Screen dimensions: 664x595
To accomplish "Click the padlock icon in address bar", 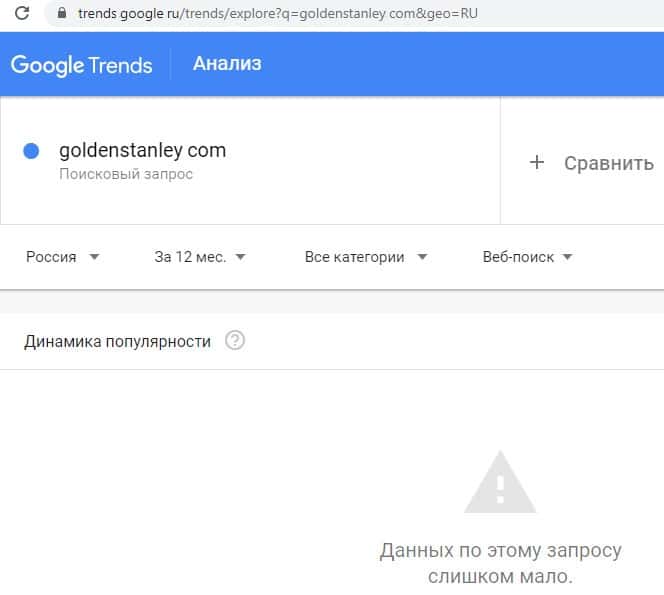I will coord(61,15).
